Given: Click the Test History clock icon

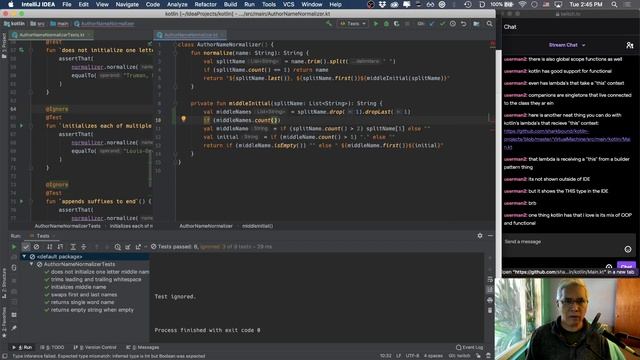Looking at the screenshot, I should [118, 247].
